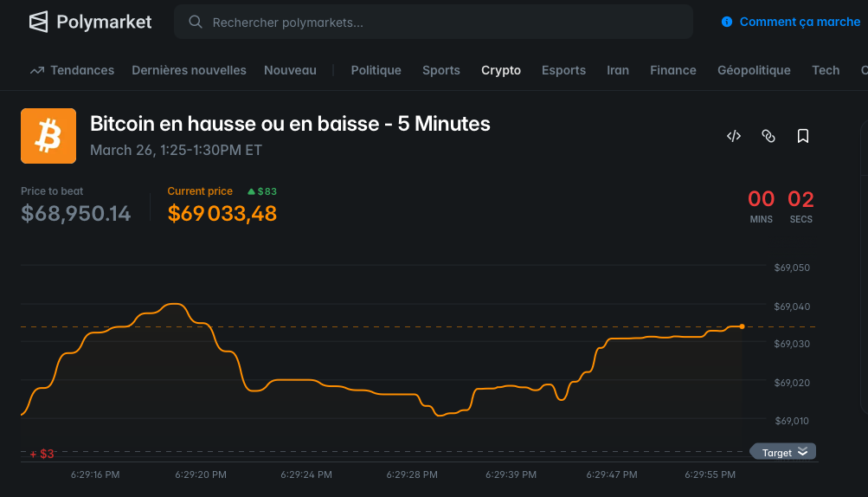868x497 pixels.
Task: Click the Tendances trending arrow icon
Action: click(36, 70)
